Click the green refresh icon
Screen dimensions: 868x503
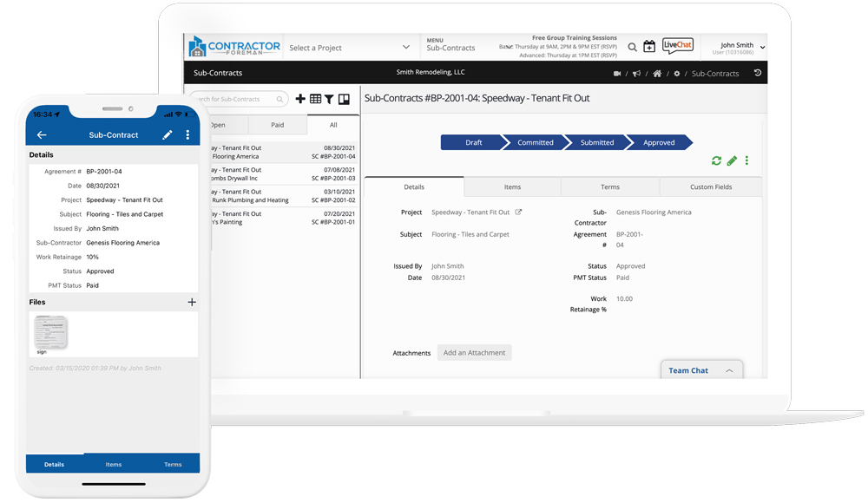click(716, 160)
